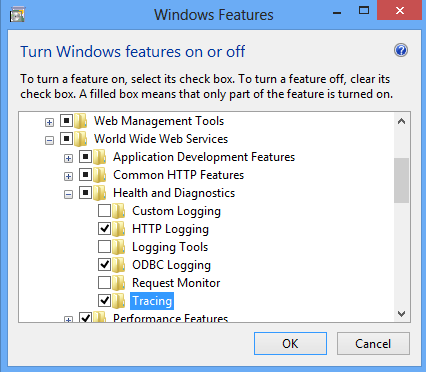The image size is (426, 372).
Task: Click the blue help question mark icon
Action: coord(401,51)
